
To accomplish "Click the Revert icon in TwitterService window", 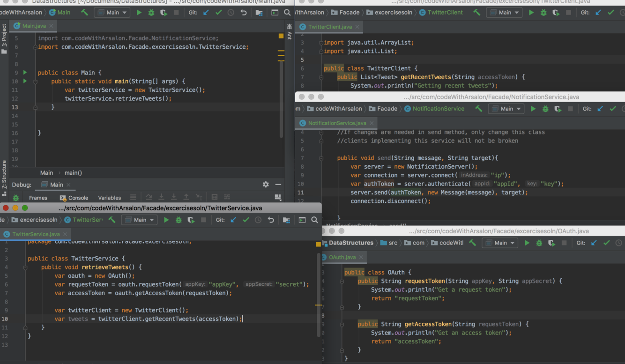I will (271, 220).
